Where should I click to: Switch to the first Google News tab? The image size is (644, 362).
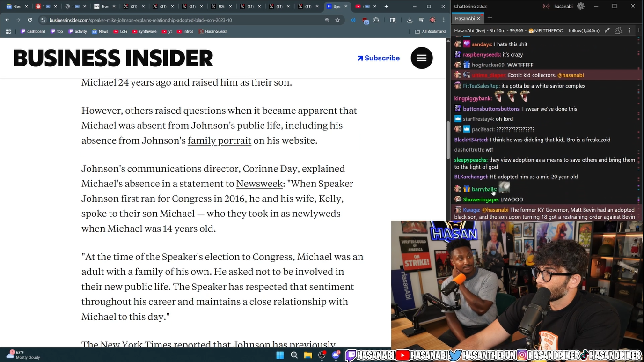[x=17, y=7]
